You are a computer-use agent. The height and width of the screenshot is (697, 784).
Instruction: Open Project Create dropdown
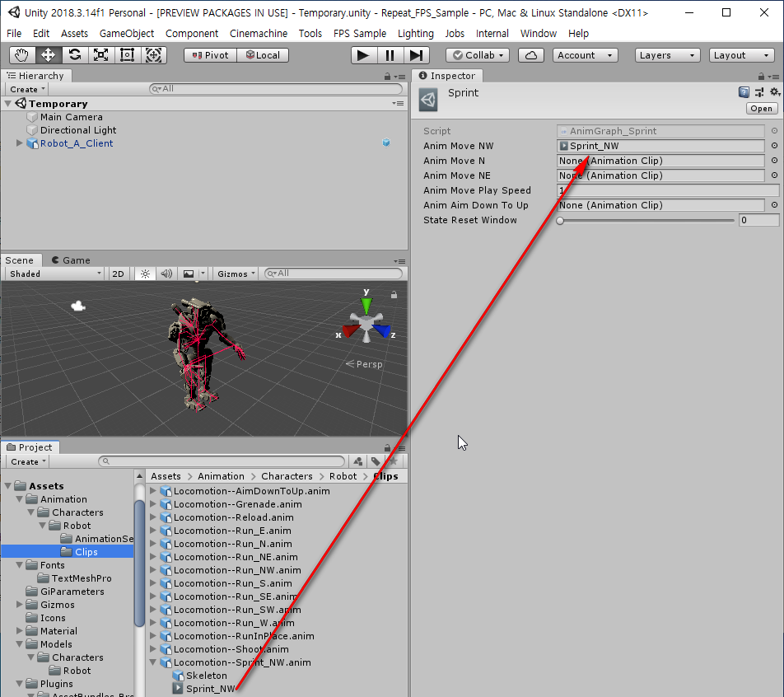28,461
